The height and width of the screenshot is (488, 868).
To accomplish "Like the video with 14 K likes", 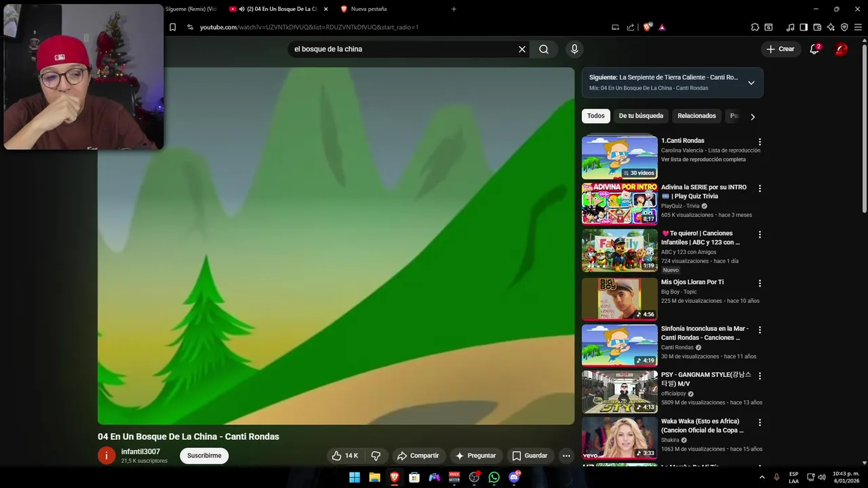I will tap(344, 455).
